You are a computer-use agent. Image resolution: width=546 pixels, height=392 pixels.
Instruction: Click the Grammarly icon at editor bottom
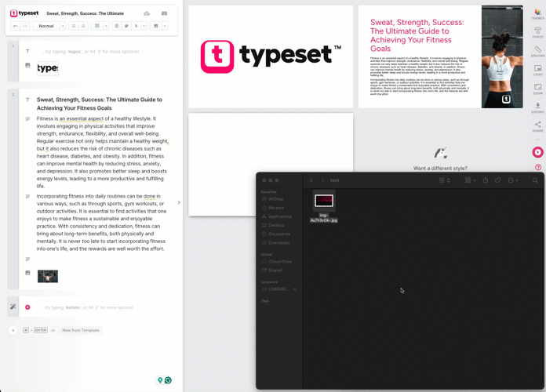168,380
